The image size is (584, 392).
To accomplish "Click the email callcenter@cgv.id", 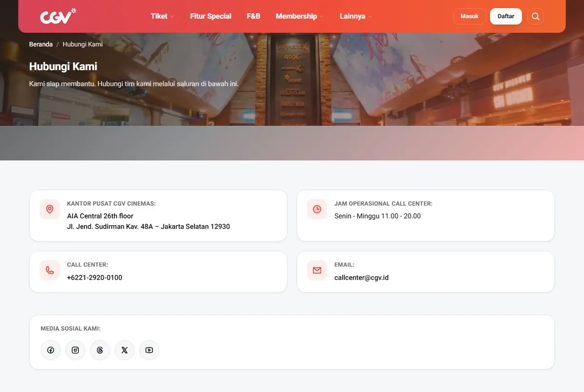I will click(362, 278).
